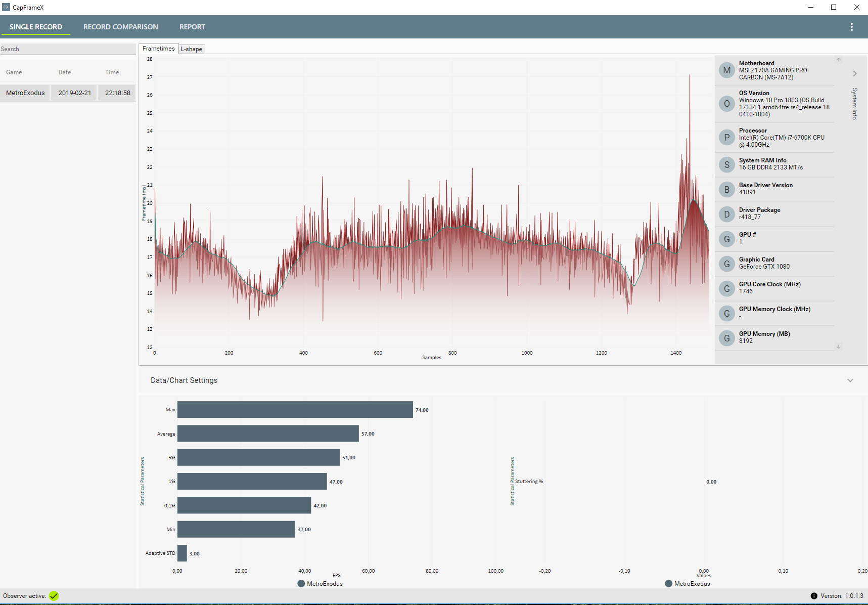Viewport: 868px width, 605px height.
Task: Click the MSI Z170A motherboard text
Action: (773, 74)
